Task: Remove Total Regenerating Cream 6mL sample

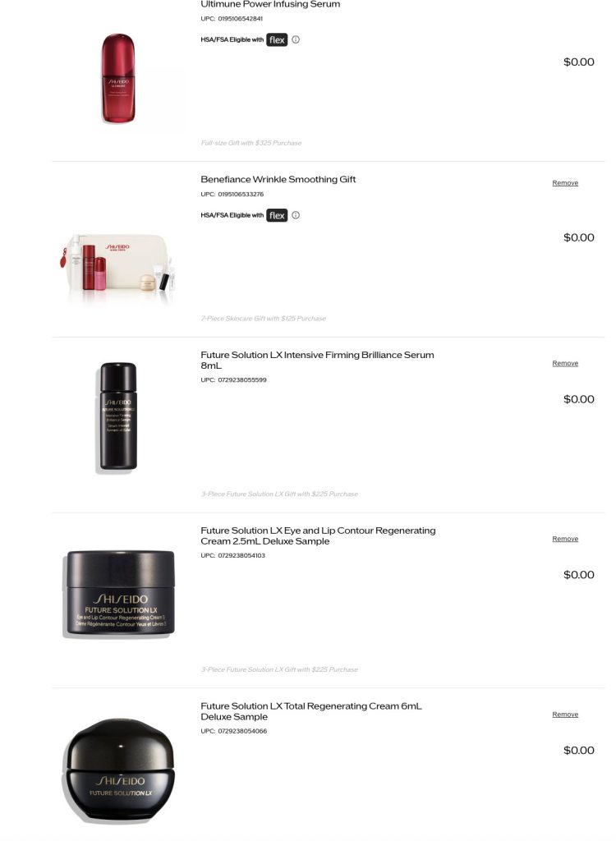Action: tap(565, 715)
